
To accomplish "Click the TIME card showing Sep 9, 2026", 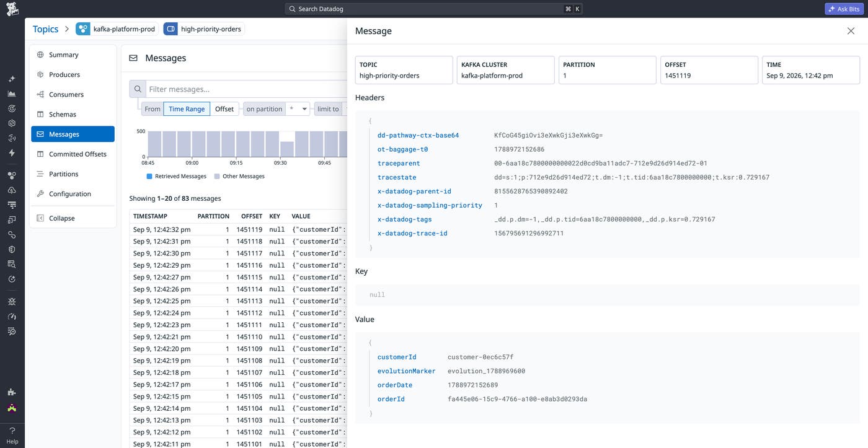I will [811, 70].
